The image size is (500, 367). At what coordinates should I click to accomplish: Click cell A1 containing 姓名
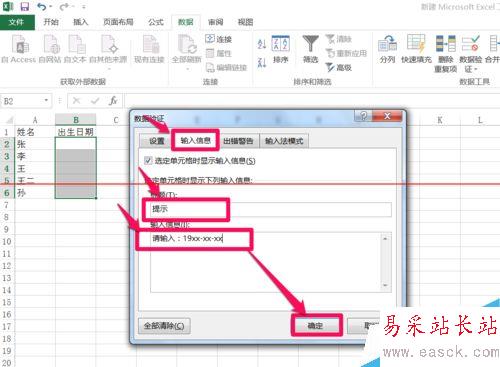[35, 132]
